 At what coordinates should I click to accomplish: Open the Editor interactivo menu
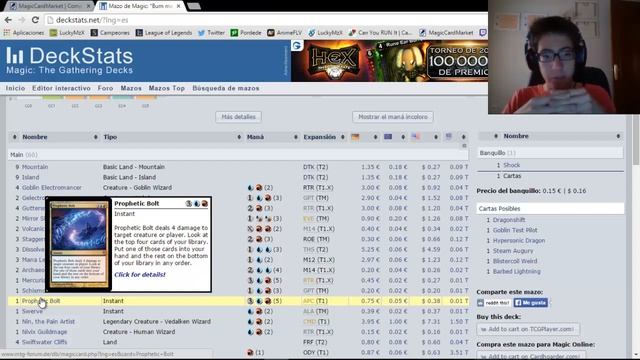pos(61,88)
